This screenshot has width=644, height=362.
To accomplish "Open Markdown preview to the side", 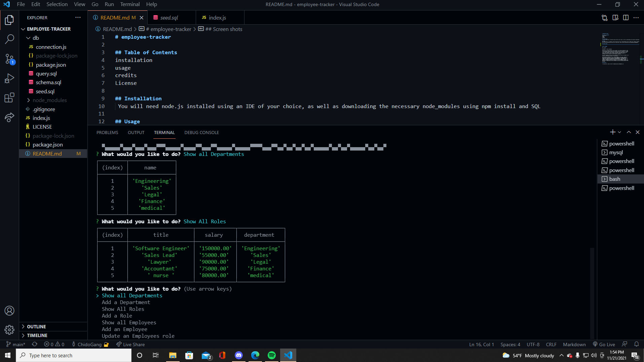I will (615, 18).
